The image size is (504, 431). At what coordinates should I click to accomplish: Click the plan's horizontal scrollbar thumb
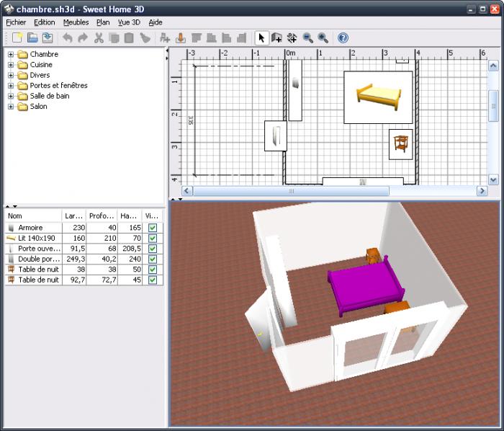(291, 191)
